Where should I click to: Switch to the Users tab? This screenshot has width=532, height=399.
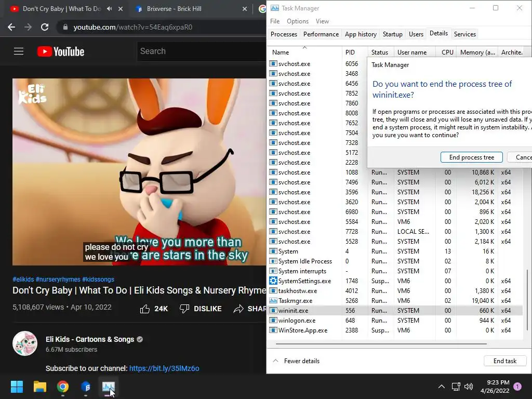coord(416,34)
